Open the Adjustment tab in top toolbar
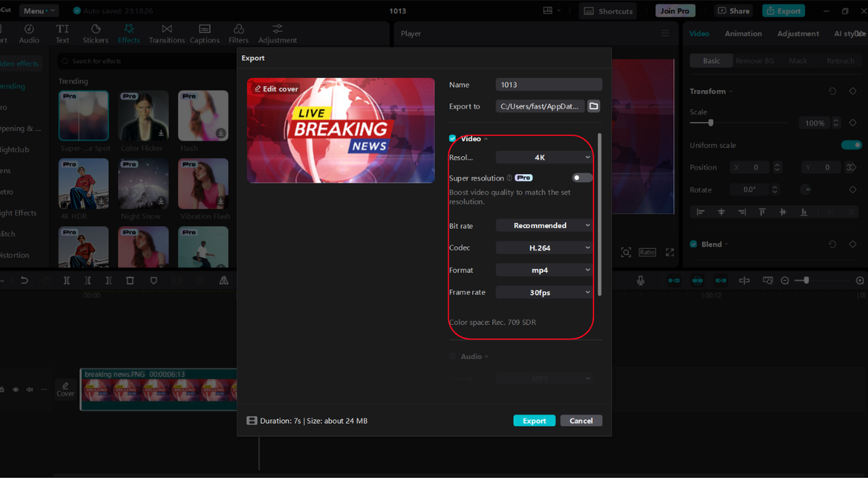Viewport: 868px width, 488px height. pyautogui.click(x=277, y=33)
